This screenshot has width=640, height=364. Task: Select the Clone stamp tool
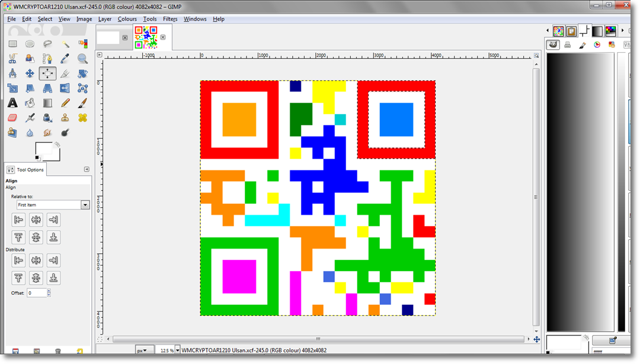65,118
